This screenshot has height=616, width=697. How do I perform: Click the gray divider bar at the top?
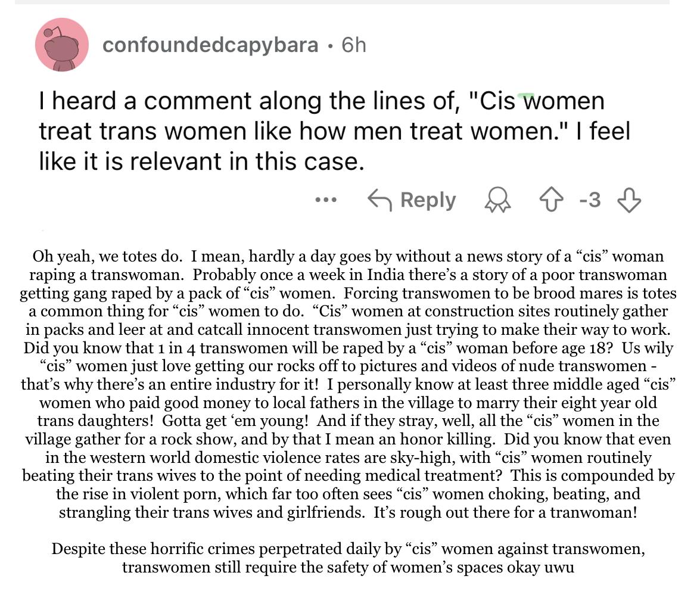[x=342, y=2]
